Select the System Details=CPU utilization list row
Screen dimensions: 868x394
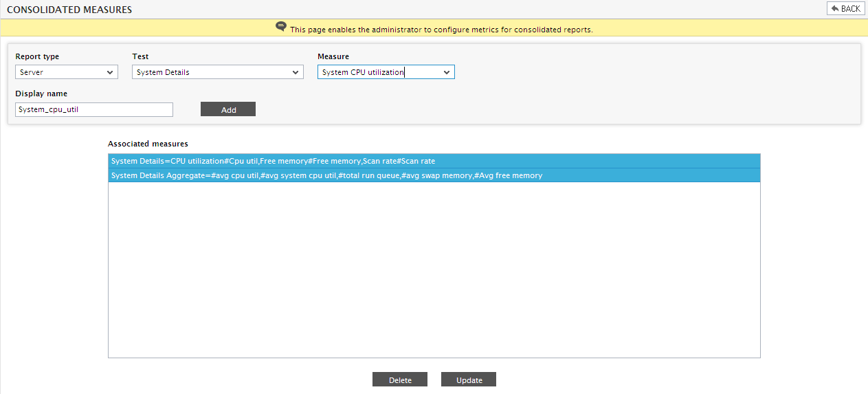pos(434,161)
